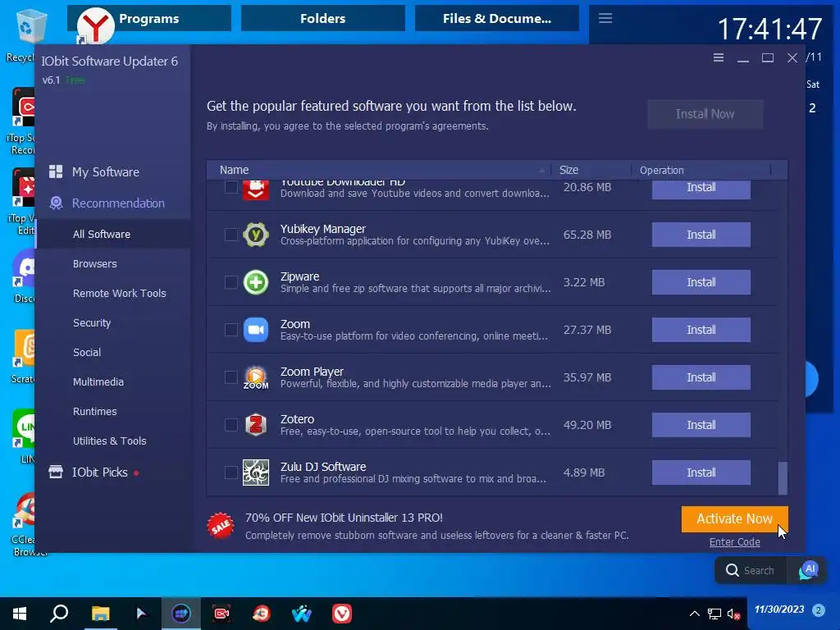The height and width of the screenshot is (630, 840).
Task: Click the Recommendation ribbon icon
Action: [x=56, y=203]
